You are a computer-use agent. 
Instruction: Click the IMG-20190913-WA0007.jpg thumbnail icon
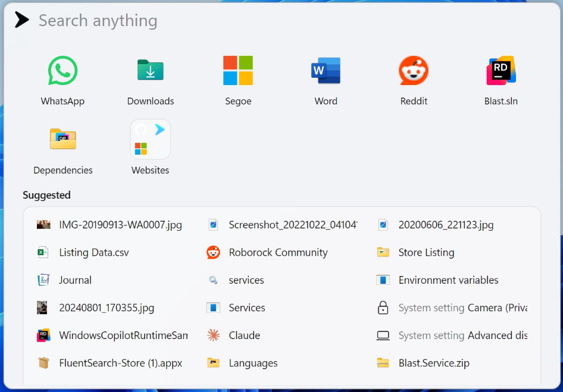coord(43,225)
